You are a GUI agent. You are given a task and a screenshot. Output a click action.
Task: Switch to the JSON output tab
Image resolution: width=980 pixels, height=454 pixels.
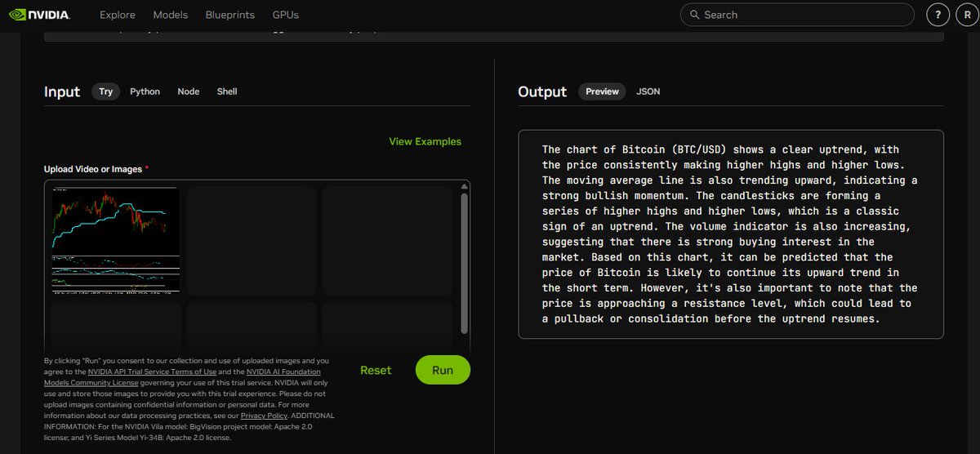648,91
